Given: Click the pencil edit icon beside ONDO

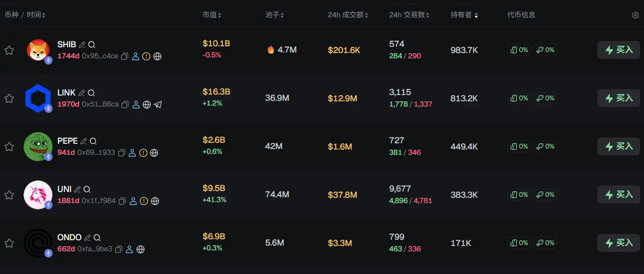Looking at the screenshot, I should pos(87,238).
